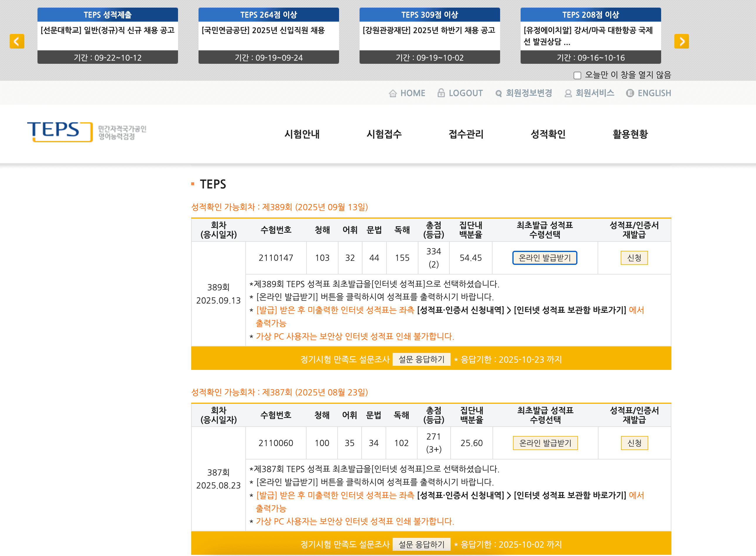Open 회원서비스 link
756x556 pixels.
point(595,93)
